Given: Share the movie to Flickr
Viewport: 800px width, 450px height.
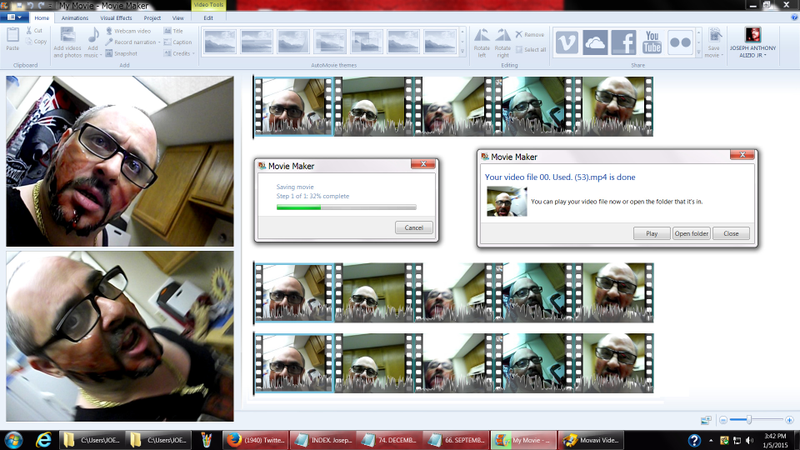Looking at the screenshot, I should click(680, 42).
